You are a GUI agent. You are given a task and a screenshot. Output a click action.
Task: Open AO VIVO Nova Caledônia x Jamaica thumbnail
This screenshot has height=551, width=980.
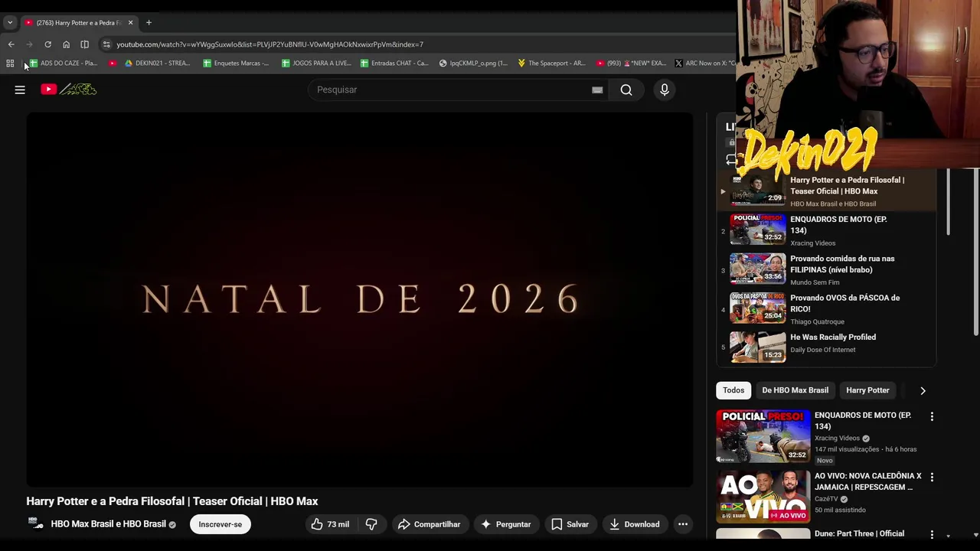[763, 496]
